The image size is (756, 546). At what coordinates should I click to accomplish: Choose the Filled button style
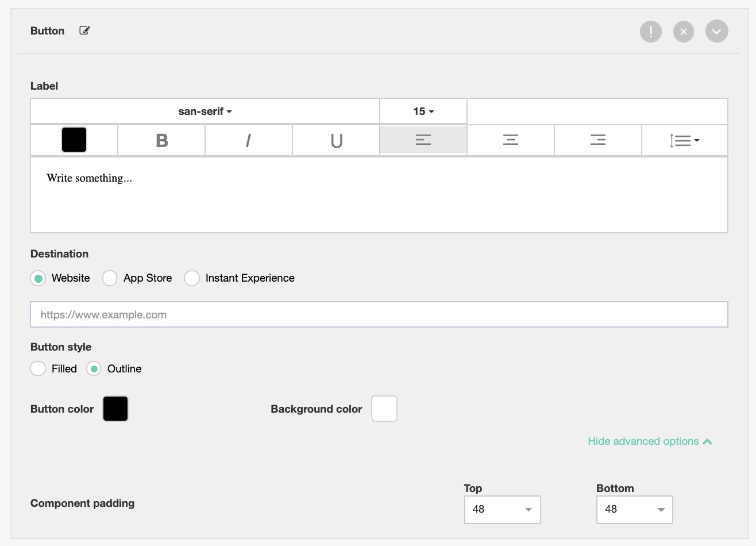pyautogui.click(x=38, y=368)
